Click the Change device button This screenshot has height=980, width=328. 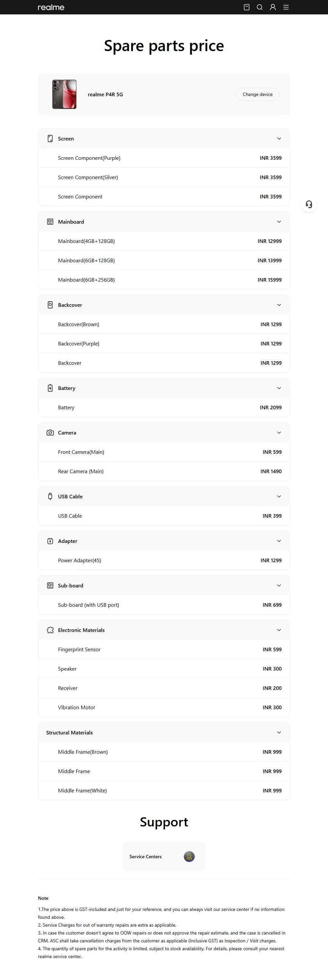click(x=257, y=94)
